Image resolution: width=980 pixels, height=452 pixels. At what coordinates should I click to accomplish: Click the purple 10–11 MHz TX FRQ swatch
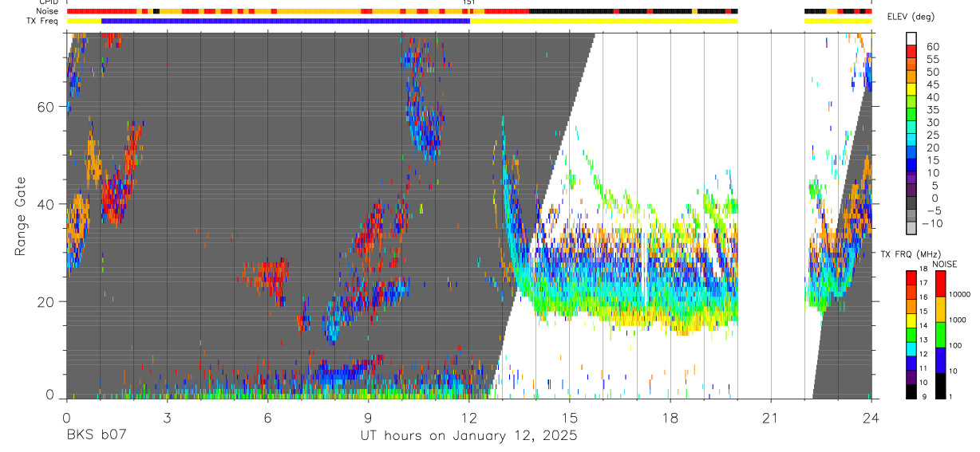[x=911, y=377]
